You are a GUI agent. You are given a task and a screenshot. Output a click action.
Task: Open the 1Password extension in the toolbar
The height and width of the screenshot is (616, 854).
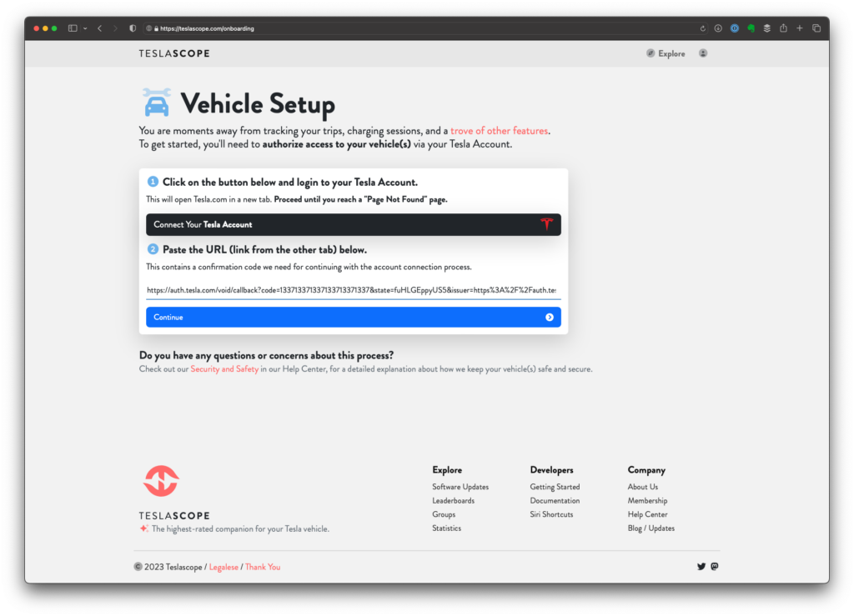click(x=734, y=28)
